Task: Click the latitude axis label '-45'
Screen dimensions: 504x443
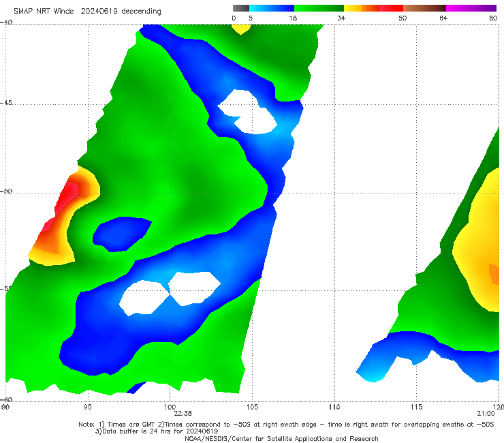Action: (x=6, y=103)
